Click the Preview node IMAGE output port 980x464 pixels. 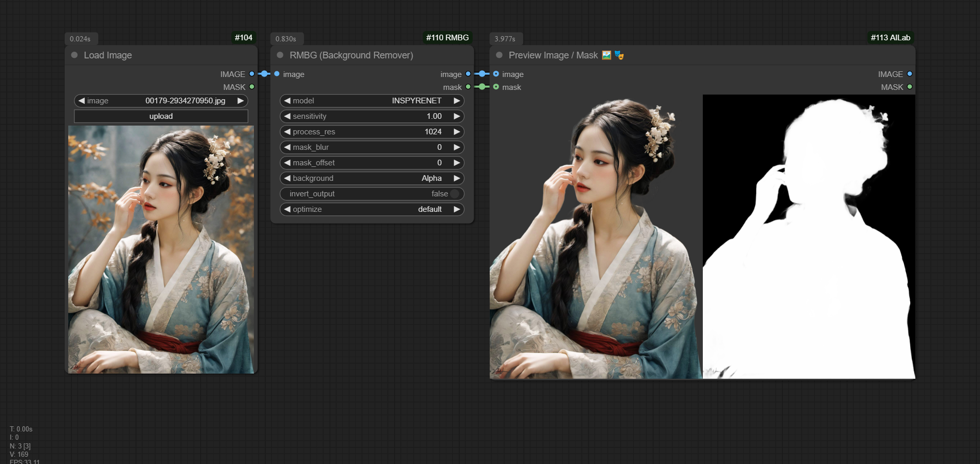click(x=910, y=74)
